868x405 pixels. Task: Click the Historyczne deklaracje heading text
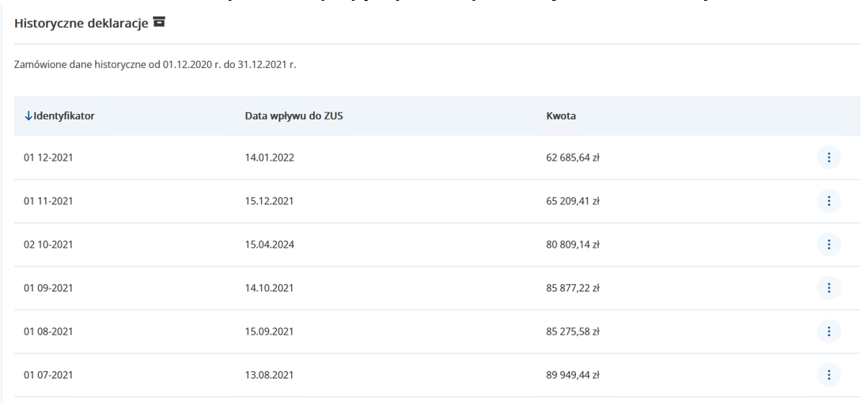(81, 23)
